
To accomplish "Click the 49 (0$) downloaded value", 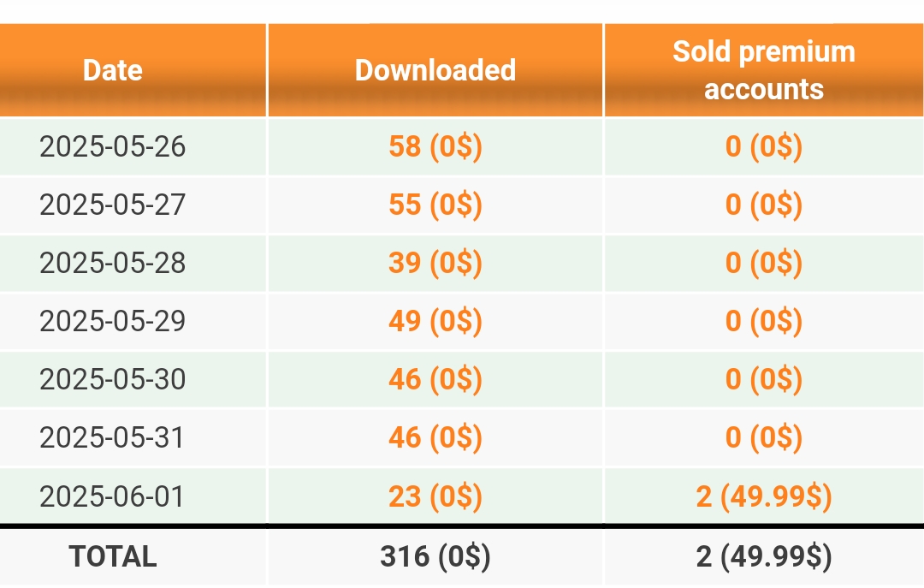I will tap(435, 321).
